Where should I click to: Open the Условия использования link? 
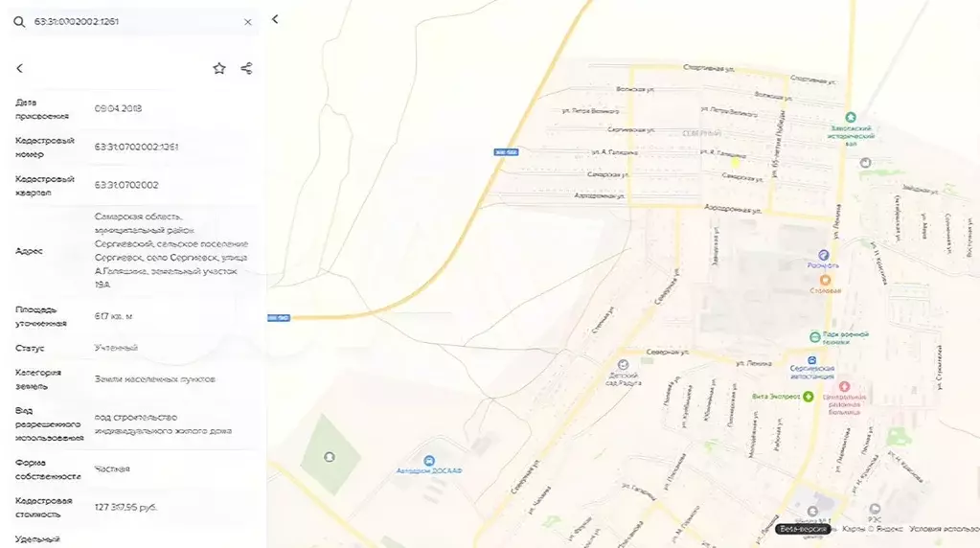(x=945, y=529)
